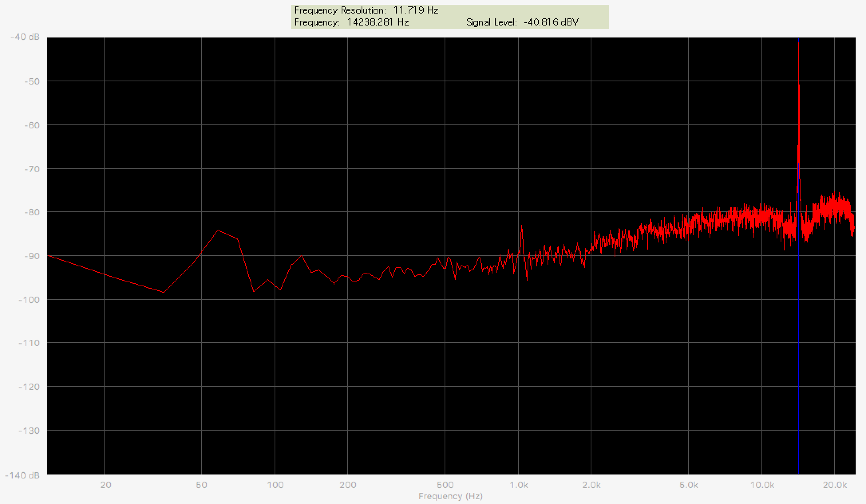Click the Frequency (Hz) axis title
Screen dimensions: 866x504
451,496
